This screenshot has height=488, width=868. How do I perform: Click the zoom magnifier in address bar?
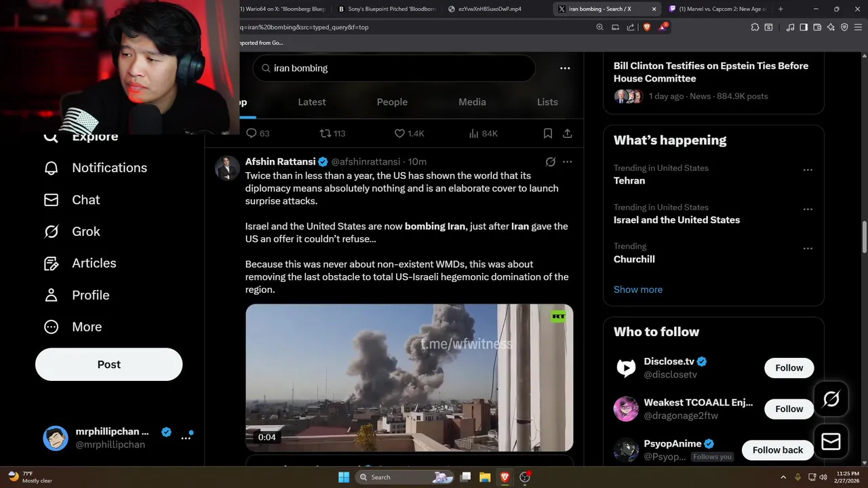pyautogui.click(x=599, y=27)
